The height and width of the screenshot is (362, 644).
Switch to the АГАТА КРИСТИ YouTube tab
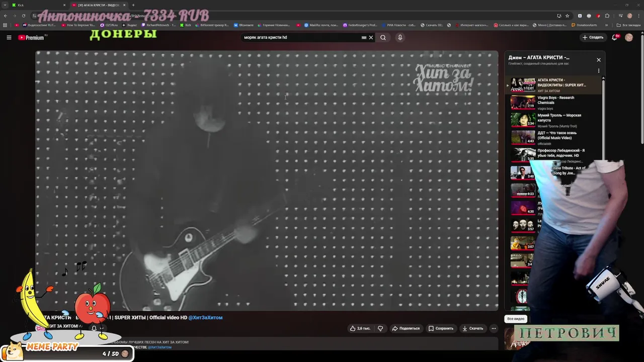coord(98,5)
